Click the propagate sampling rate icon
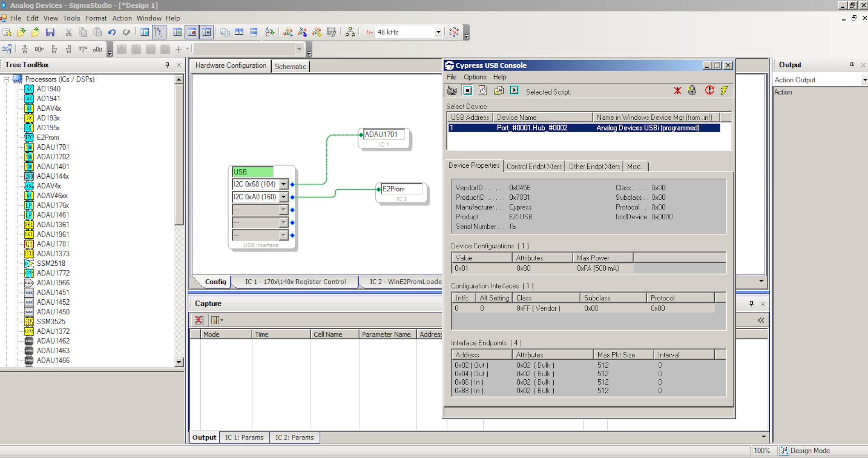 pos(454,32)
